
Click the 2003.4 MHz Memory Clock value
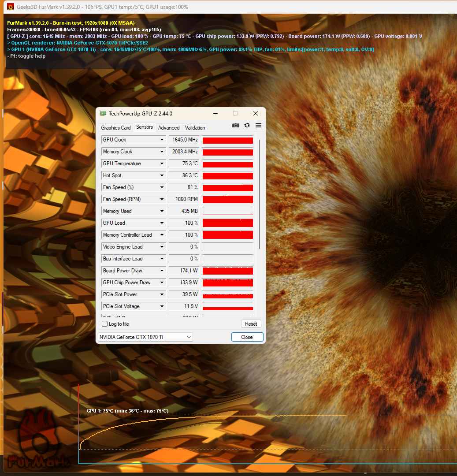(184, 152)
